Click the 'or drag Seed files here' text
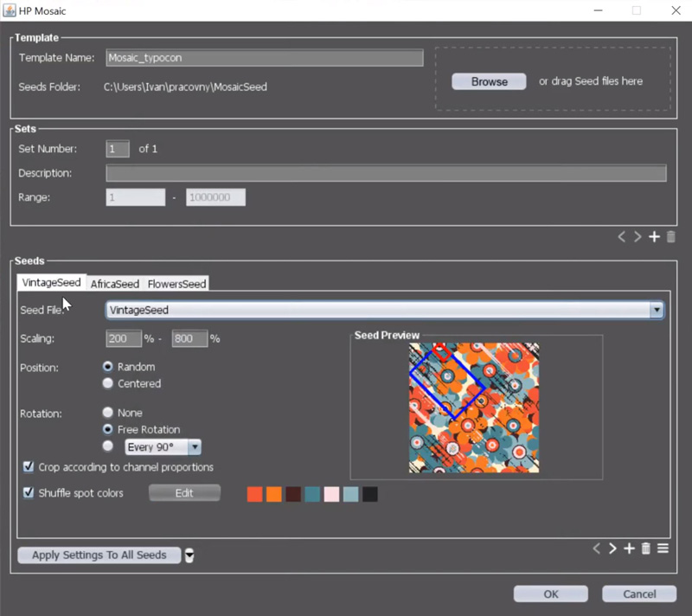The image size is (692, 616). (591, 81)
